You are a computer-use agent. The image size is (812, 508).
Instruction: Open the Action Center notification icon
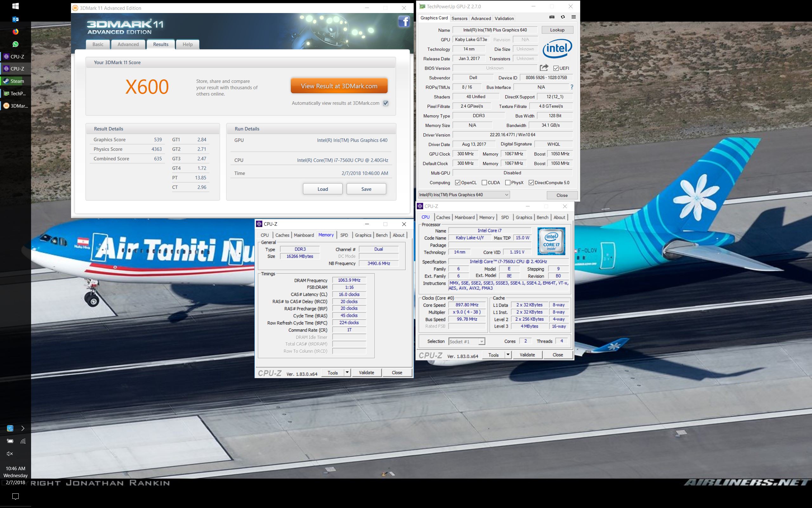pos(16,496)
